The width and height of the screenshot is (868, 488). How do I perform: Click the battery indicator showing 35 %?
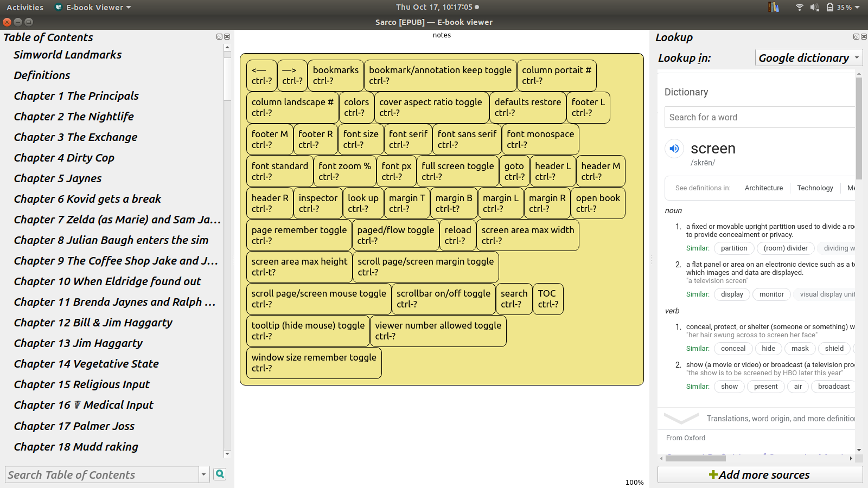pos(839,7)
